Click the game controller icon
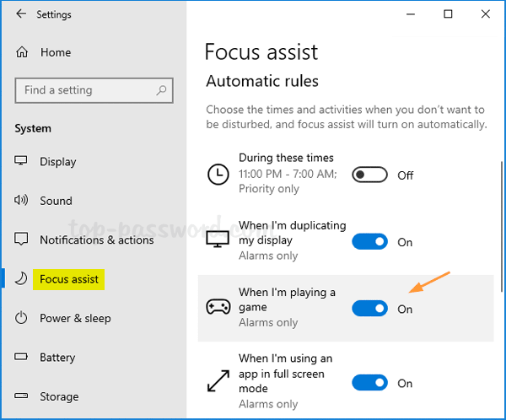This screenshot has width=506, height=420. pyautogui.click(x=218, y=308)
